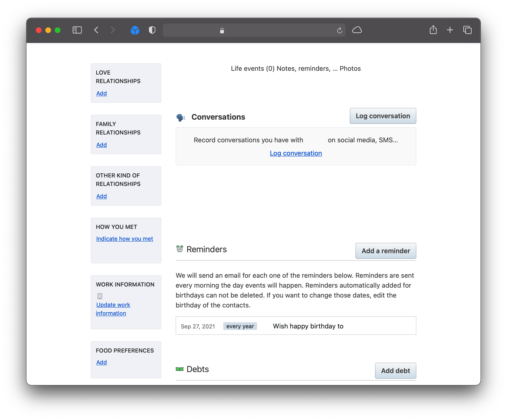Toggle the sidebar with the sidebar icon
507x420 pixels.
click(77, 30)
